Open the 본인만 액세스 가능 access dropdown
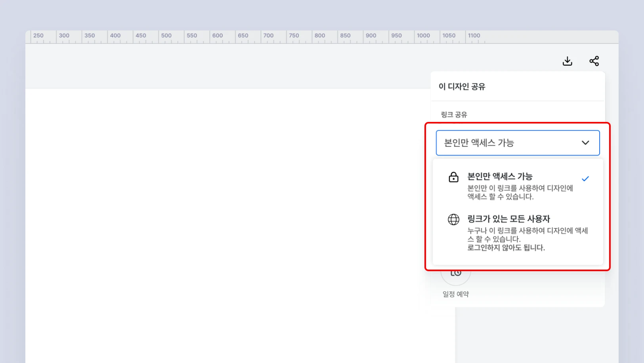 (x=518, y=143)
